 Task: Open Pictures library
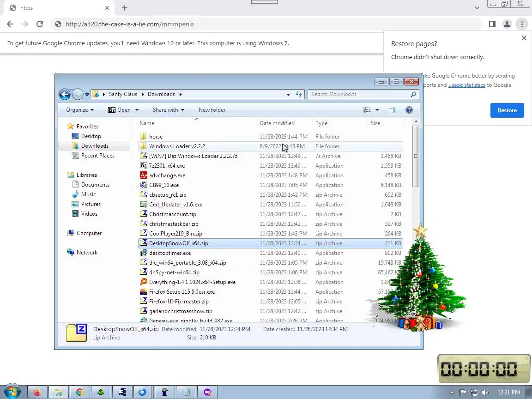coord(91,204)
